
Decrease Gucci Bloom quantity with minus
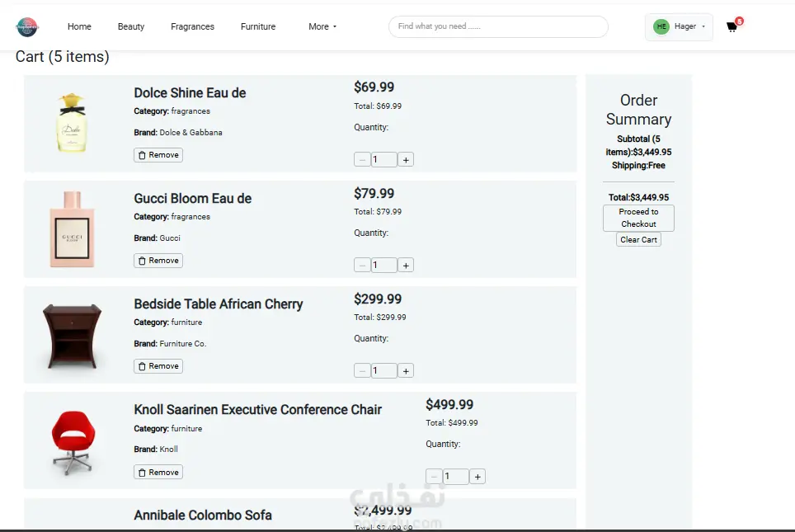pyautogui.click(x=362, y=265)
